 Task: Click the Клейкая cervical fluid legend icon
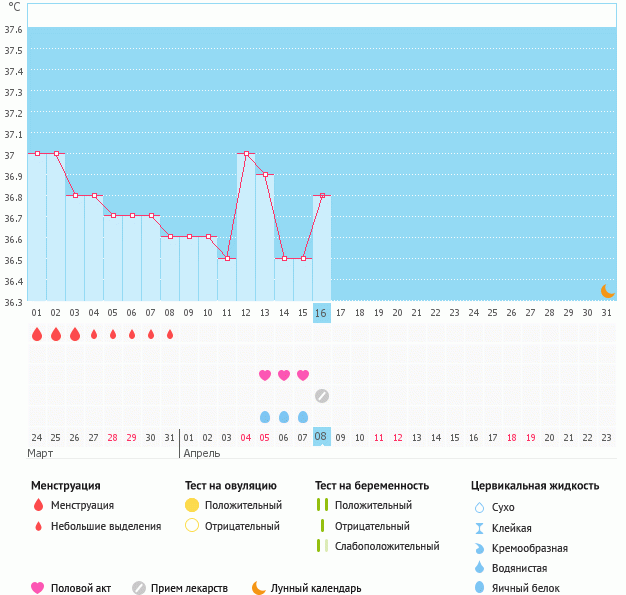tap(479, 528)
